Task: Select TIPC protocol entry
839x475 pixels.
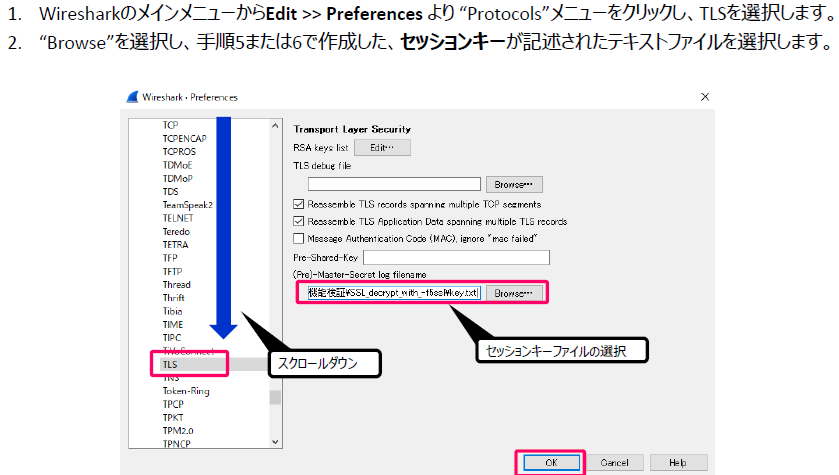Action: tap(172, 338)
